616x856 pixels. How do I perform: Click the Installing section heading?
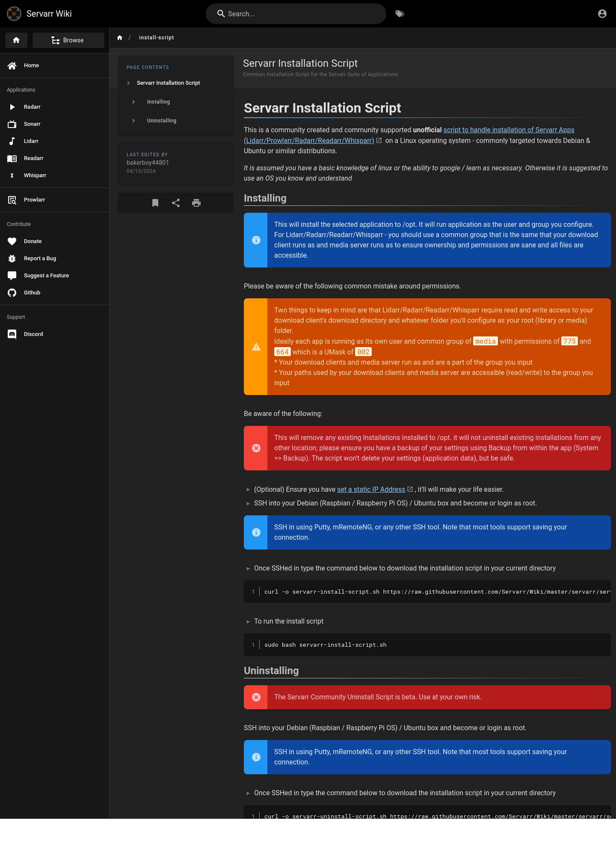click(265, 198)
